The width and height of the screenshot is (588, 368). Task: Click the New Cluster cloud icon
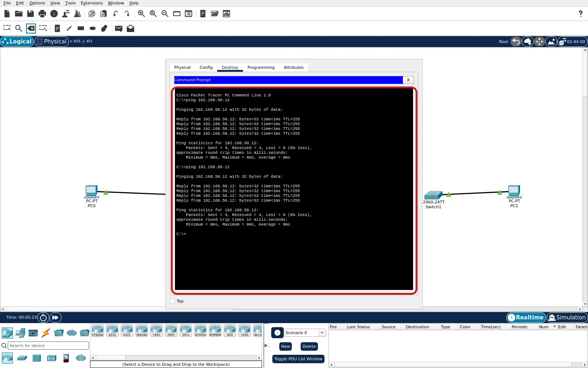click(x=528, y=42)
